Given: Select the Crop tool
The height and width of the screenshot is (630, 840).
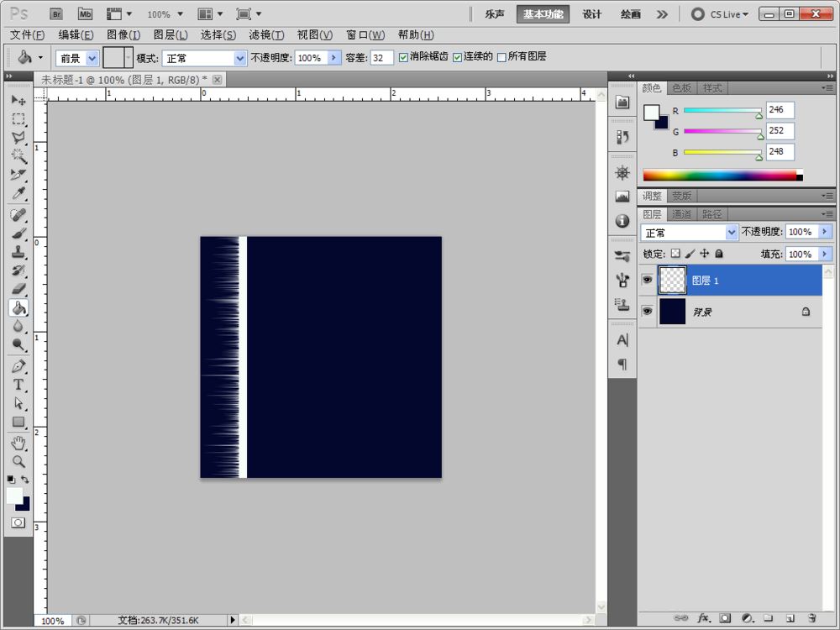Looking at the screenshot, I should click(18, 175).
